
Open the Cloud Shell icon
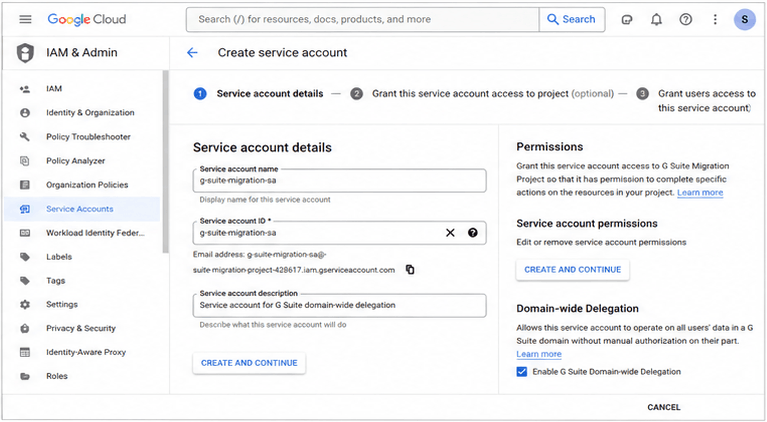(x=627, y=20)
